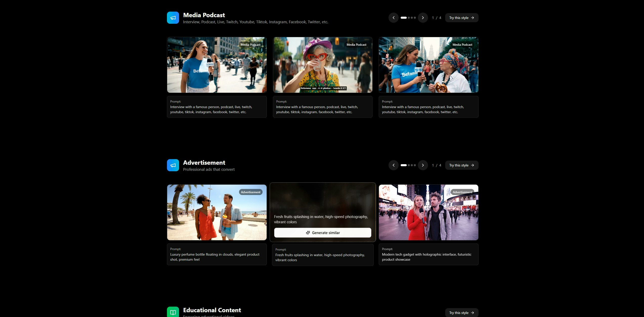The width and height of the screenshot is (644, 317).
Task: Click Try this style for Advertisement
Action: point(462,165)
